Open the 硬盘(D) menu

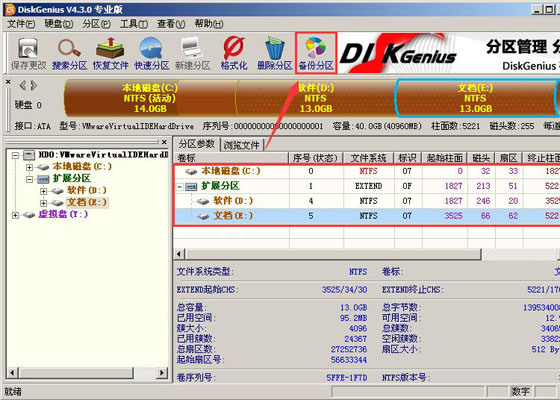tap(59, 24)
